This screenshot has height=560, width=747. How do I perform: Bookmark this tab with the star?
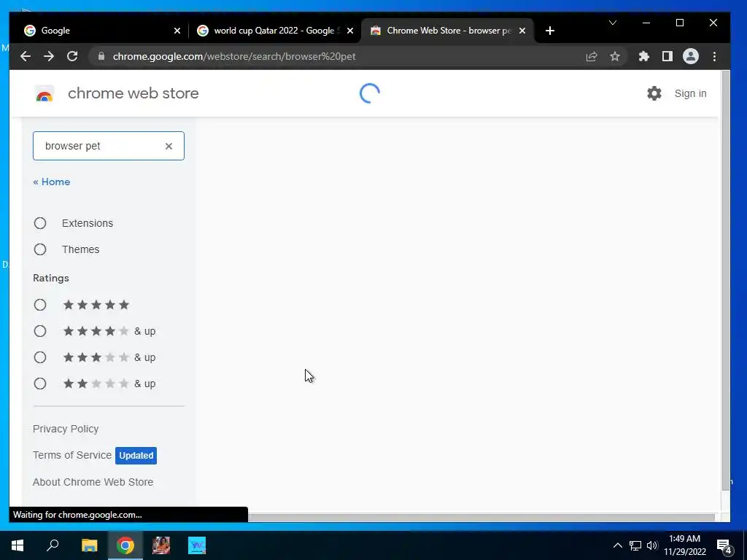(614, 56)
